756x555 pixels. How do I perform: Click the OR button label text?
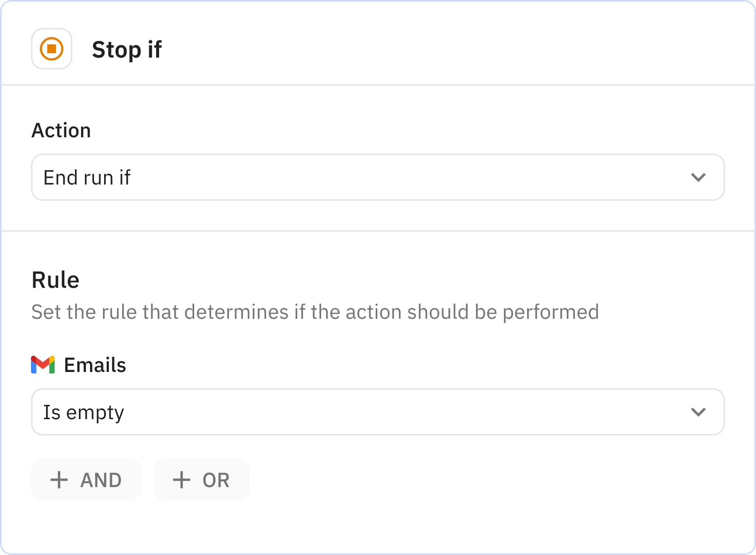(x=216, y=480)
